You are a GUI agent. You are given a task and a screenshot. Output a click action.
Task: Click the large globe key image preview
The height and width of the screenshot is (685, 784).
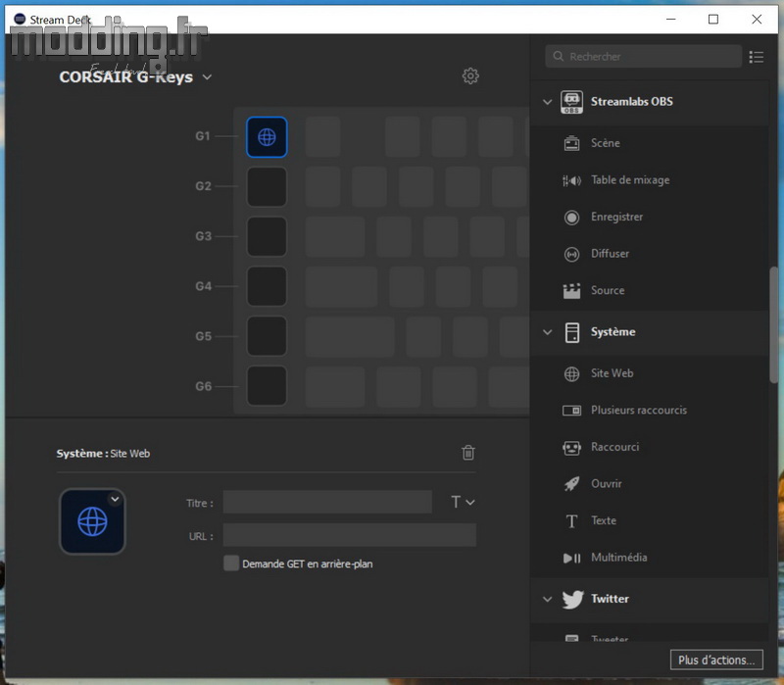[92, 521]
